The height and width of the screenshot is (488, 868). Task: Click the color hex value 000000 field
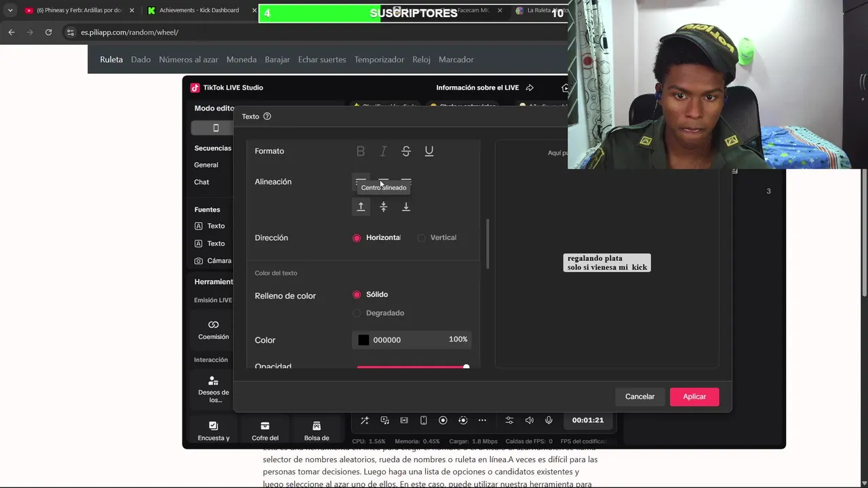387,340
